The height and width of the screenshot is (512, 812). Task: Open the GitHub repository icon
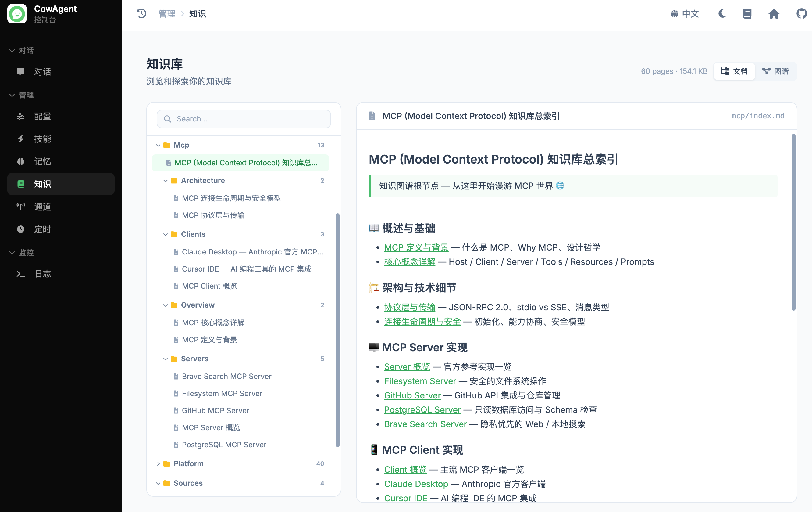(x=802, y=14)
